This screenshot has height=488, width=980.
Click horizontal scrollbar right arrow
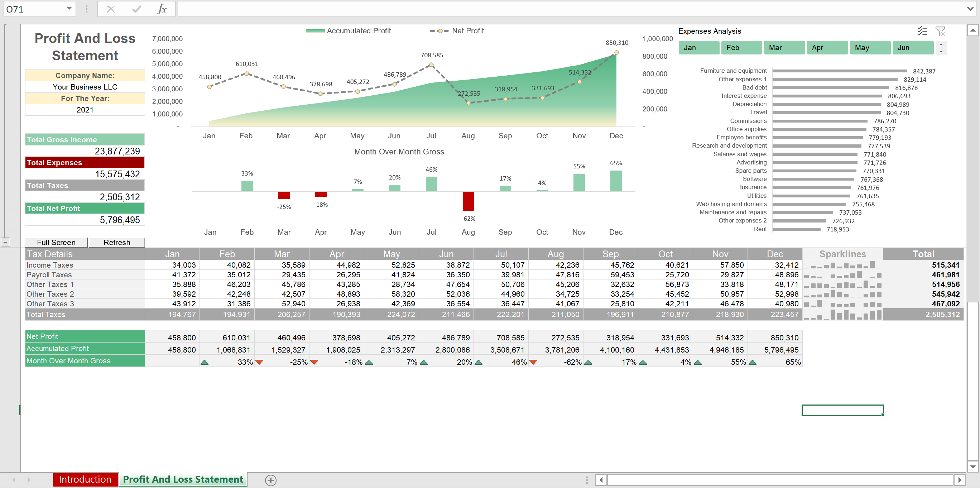coord(959,480)
